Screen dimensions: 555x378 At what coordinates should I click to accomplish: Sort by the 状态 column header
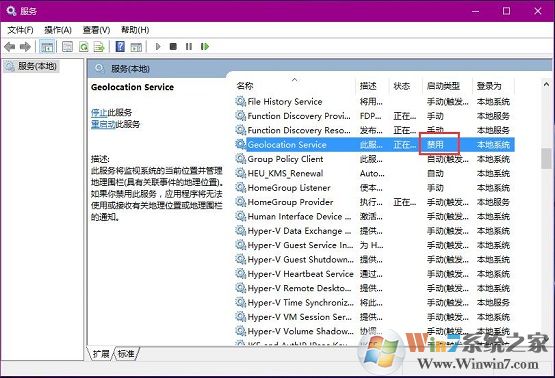pos(406,86)
